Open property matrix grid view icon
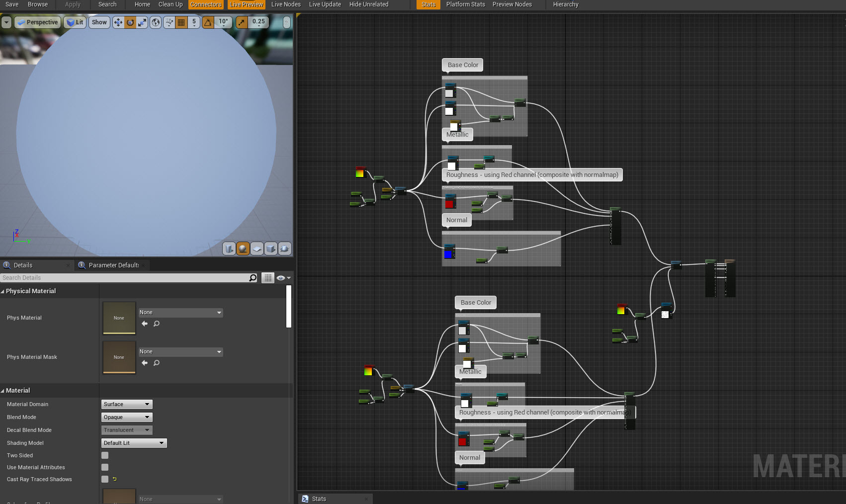Screen dimensions: 846x504 pyautogui.click(x=268, y=278)
